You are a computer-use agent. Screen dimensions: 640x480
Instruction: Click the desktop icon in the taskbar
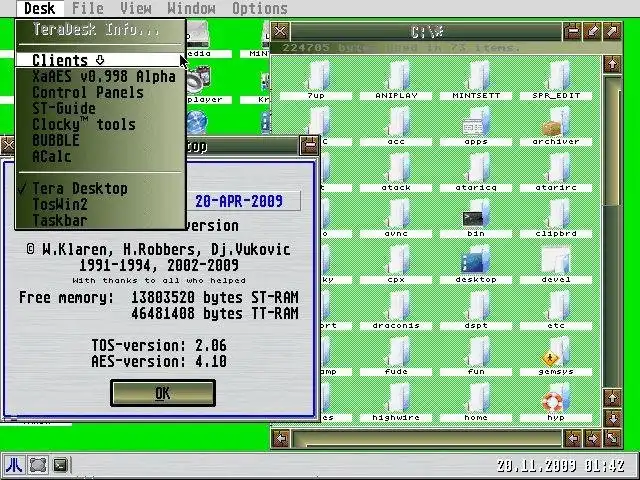[x=38, y=465]
